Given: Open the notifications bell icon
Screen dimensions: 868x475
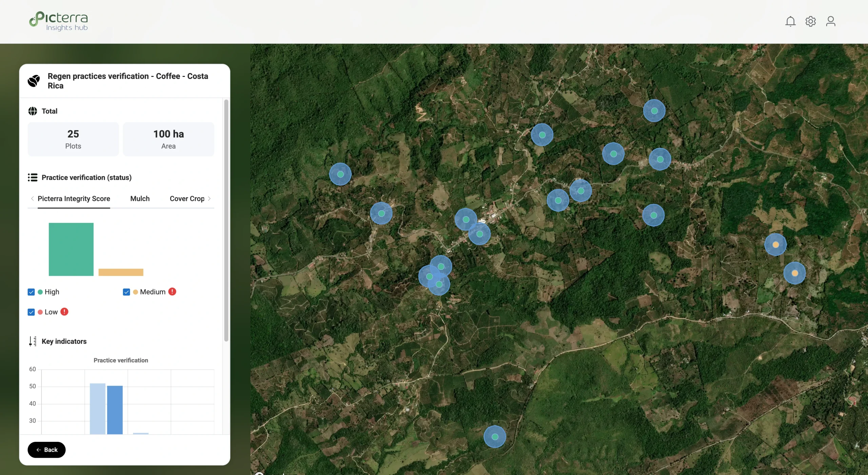Looking at the screenshot, I should point(790,21).
